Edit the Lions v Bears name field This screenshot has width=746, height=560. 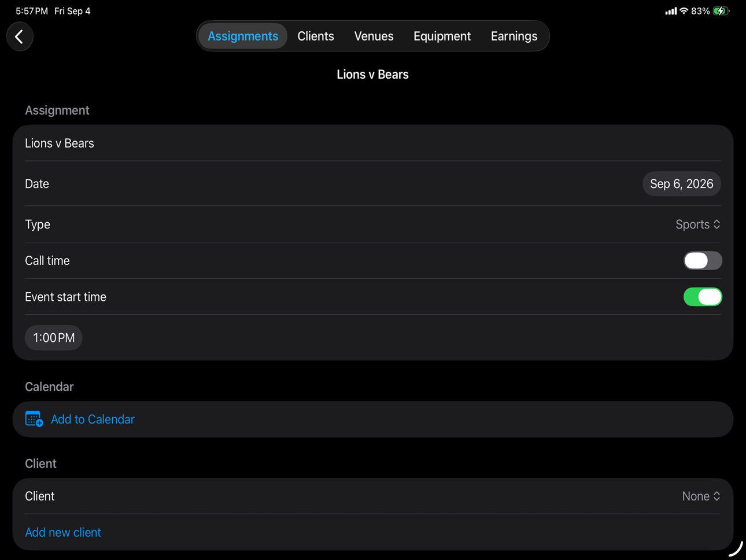point(373,143)
